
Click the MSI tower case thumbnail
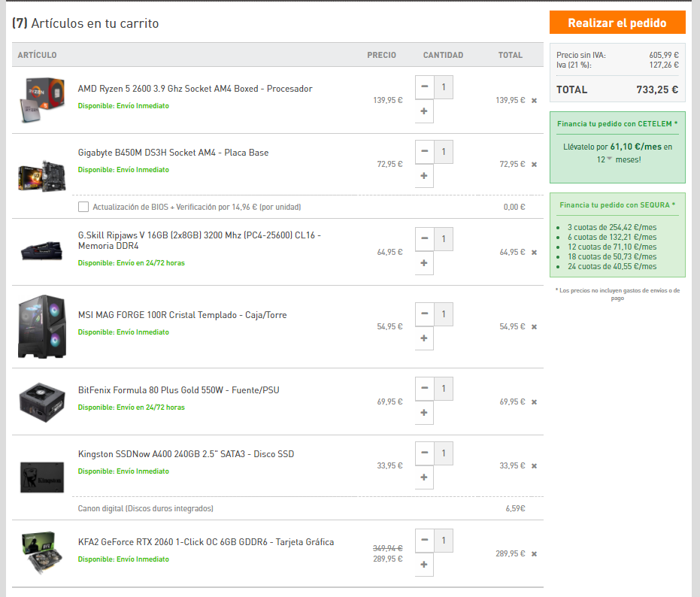click(42, 326)
